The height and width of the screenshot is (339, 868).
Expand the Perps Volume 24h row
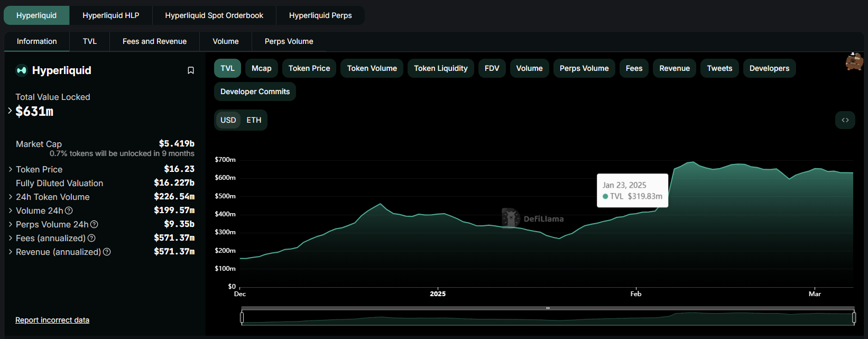pyautogui.click(x=11, y=224)
